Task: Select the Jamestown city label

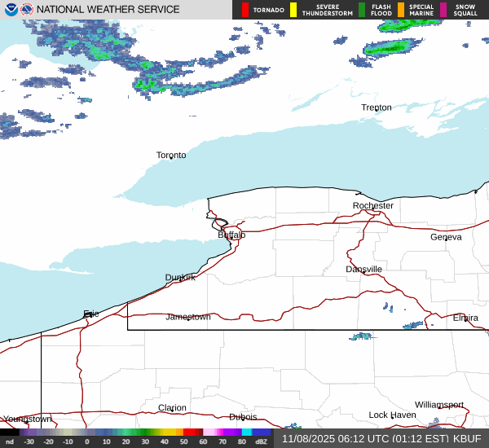Action: point(188,317)
